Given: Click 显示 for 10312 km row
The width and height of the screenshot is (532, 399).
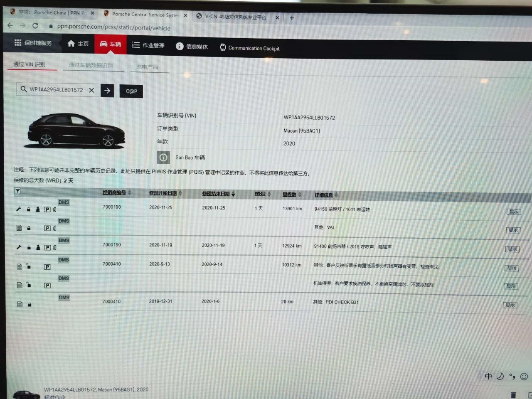Looking at the screenshot, I should tap(512, 268).
